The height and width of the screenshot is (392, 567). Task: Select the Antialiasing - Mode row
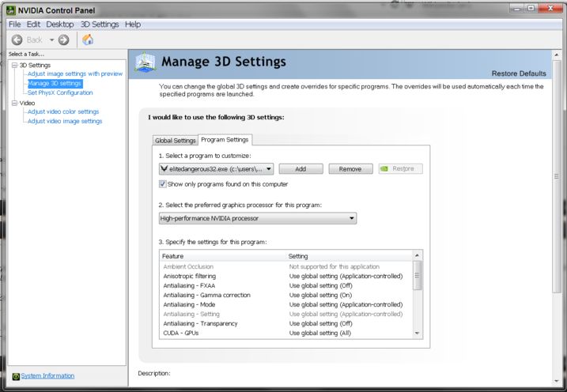[286, 304]
